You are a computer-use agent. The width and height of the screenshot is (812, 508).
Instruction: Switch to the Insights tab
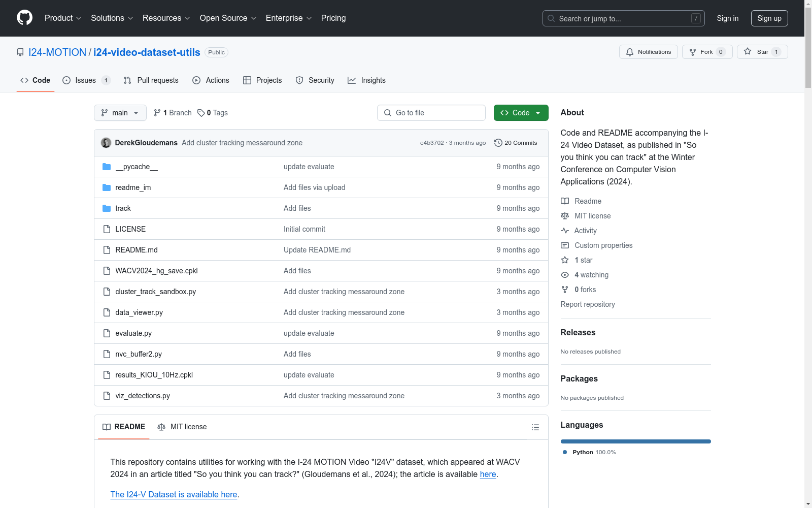(x=367, y=80)
